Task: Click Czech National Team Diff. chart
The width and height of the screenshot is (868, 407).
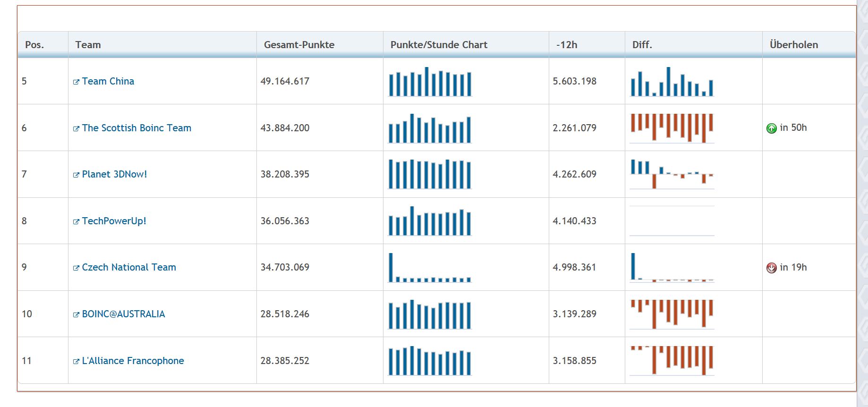Action: (x=672, y=268)
